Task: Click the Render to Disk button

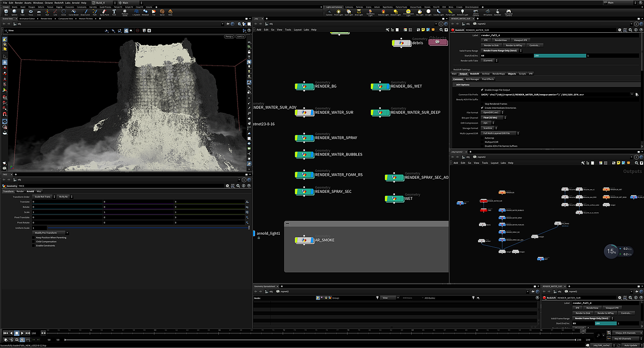Action: 491,45
